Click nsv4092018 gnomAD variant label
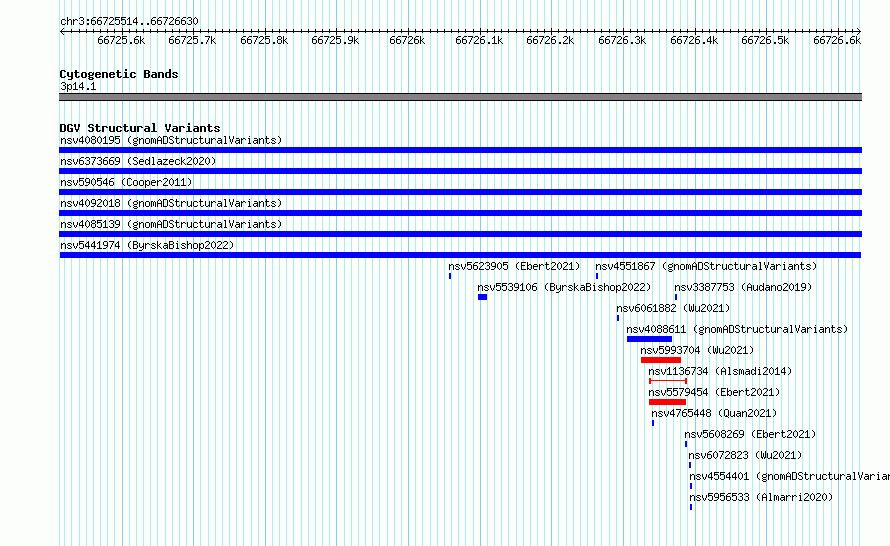This screenshot has width=890, height=546. pos(171,203)
